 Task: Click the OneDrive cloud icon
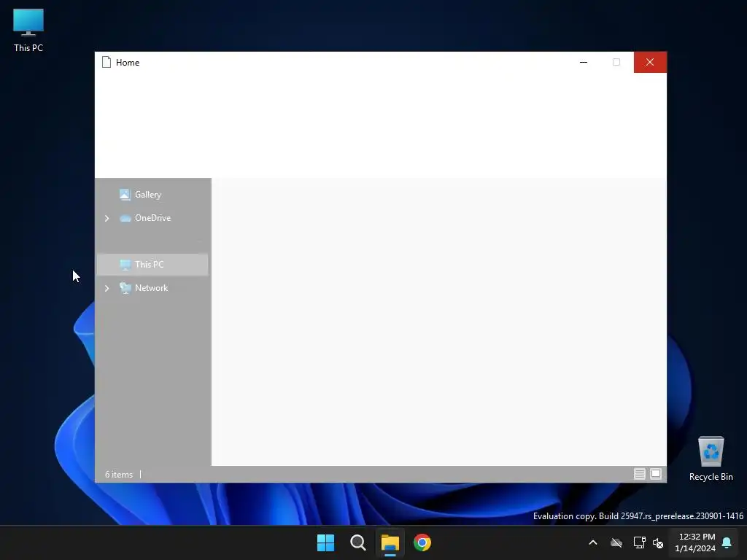point(125,218)
